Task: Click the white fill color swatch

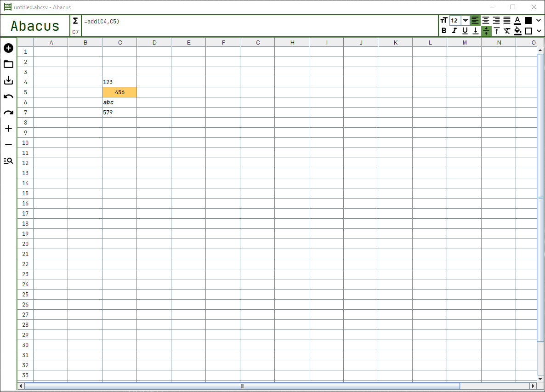Action: pos(528,31)
